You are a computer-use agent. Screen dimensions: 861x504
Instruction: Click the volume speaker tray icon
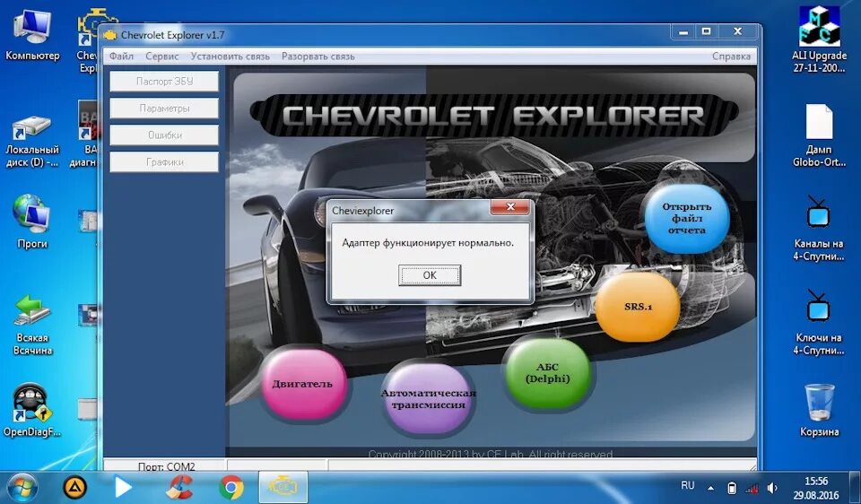click(x=772, y=488)
